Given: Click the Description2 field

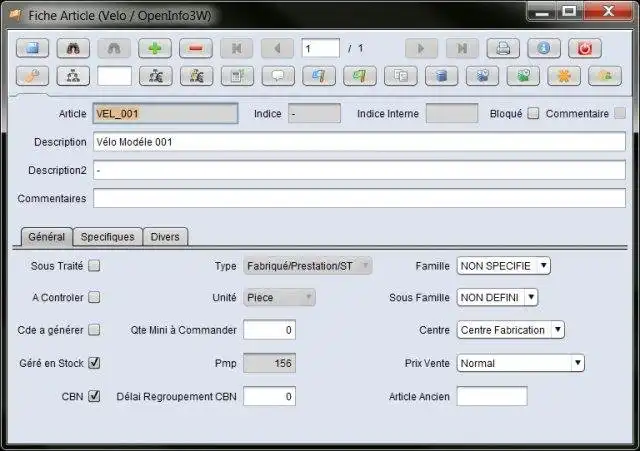Looking at the screenshot, I should click(359, 170).
